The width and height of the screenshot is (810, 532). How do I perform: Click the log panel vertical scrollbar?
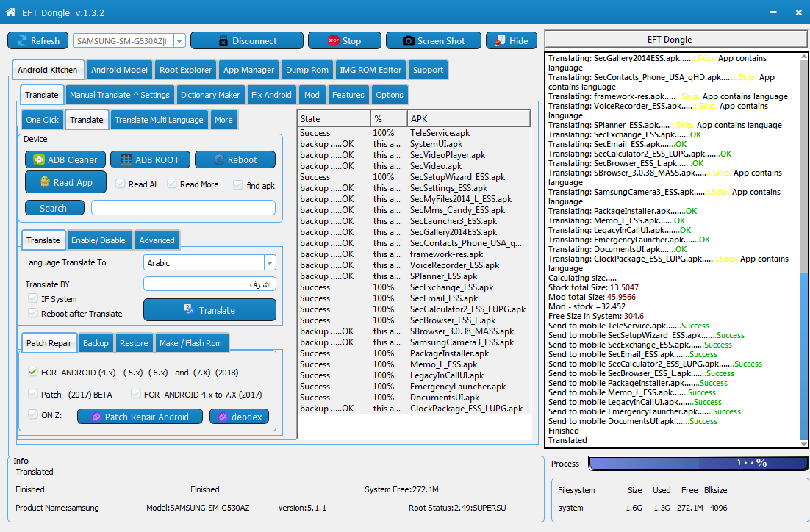(x=804, y=250)
